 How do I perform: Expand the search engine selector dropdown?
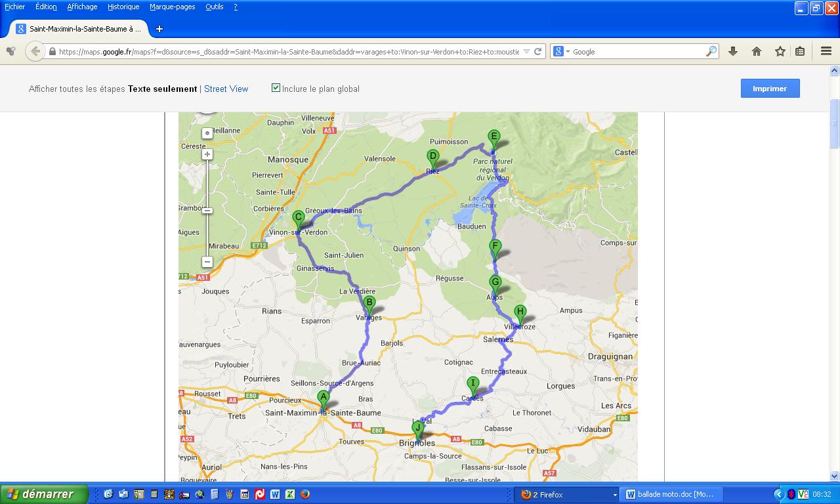point(561,51)
